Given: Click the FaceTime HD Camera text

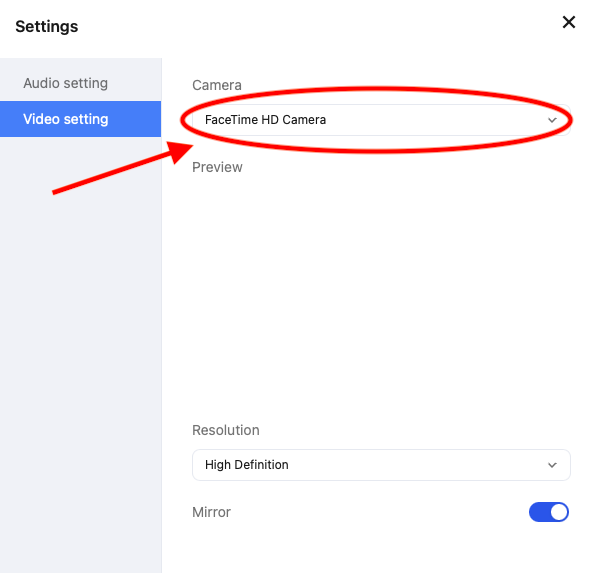Looking at the screenshot, I should [x=265, y=120].
